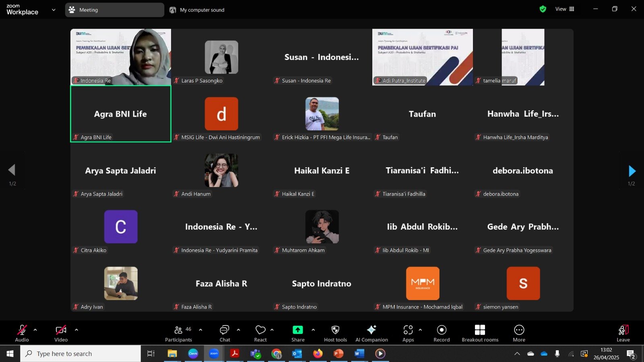Expand Apps options arrow
Image resolution: width=644 pixels, height=362 pixels.
coord(420,330)
